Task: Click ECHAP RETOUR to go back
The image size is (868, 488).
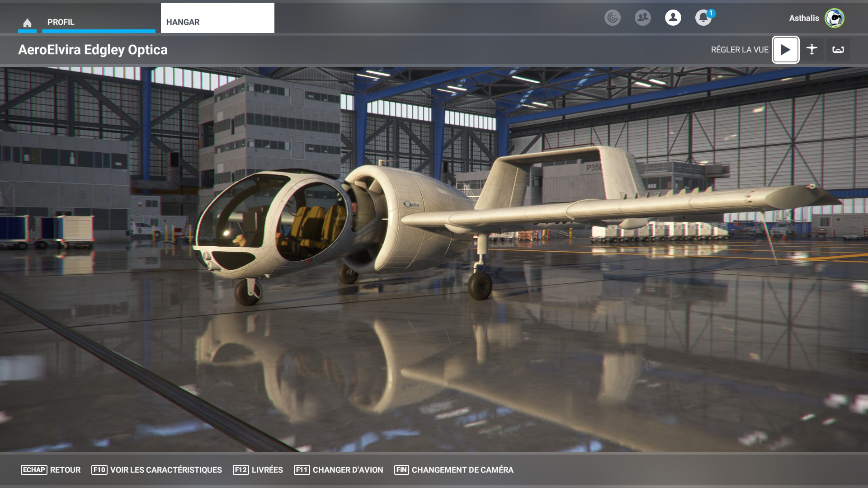Action: click(x=51, y=470)
